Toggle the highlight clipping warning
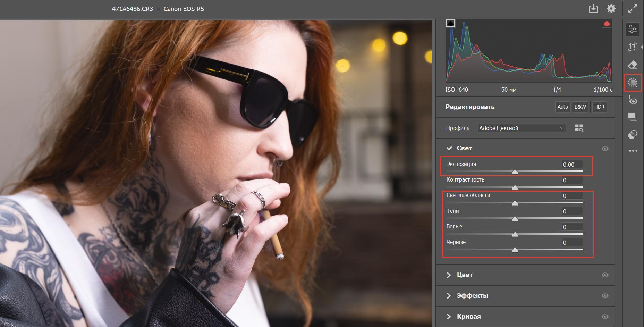Viewport: 644px width, 327px height. click(607, 24)
